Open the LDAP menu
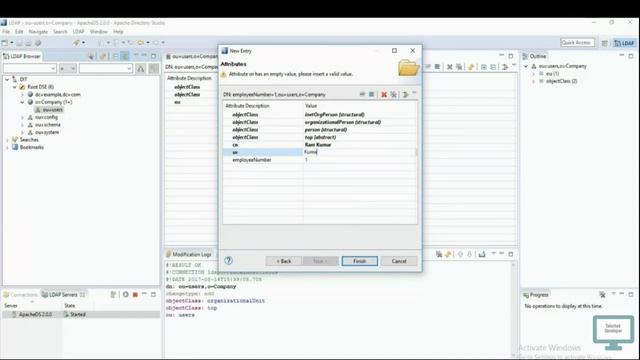The height and width of the screenshot is (360, 640). pos(78,32)
